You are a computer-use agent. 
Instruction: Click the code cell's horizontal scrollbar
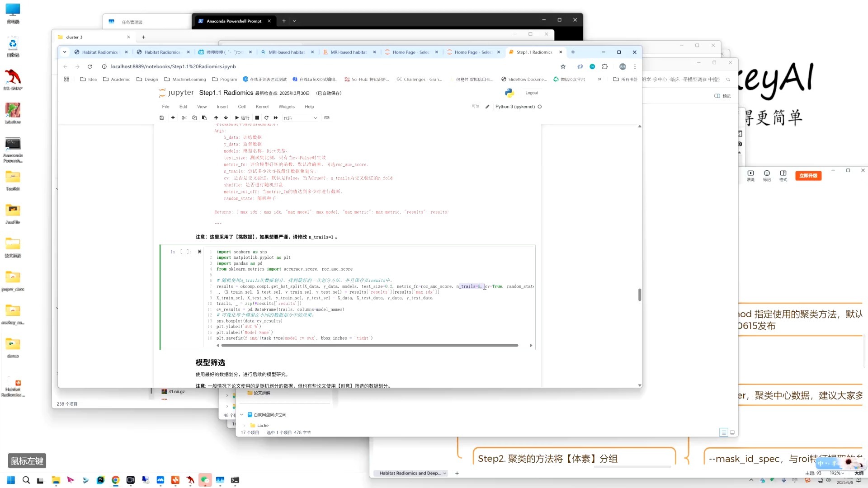[369, 345]
